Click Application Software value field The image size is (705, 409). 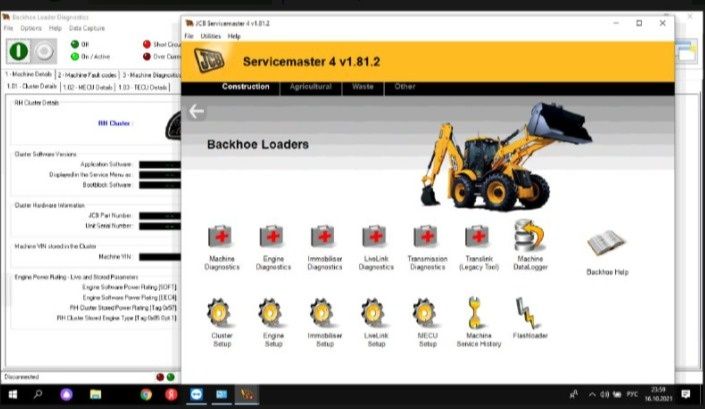(x=160, y=164)
